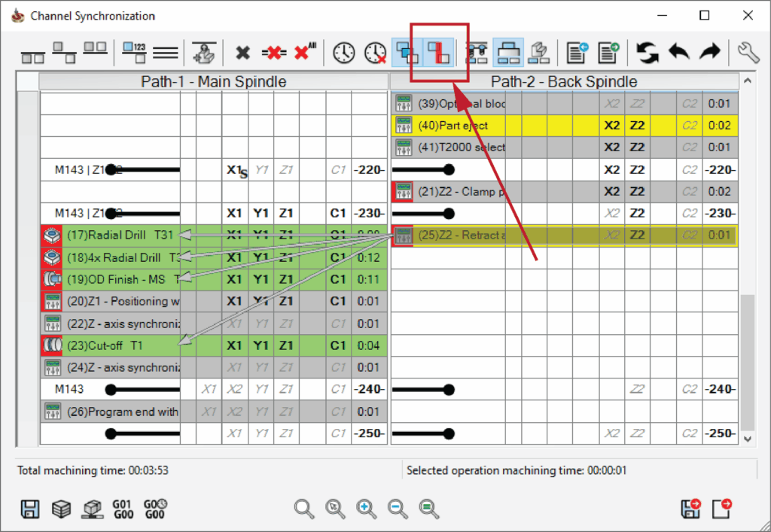The image size is (771, 532).
Task: Click the save floppy disk icon
Action: (30, 509)
